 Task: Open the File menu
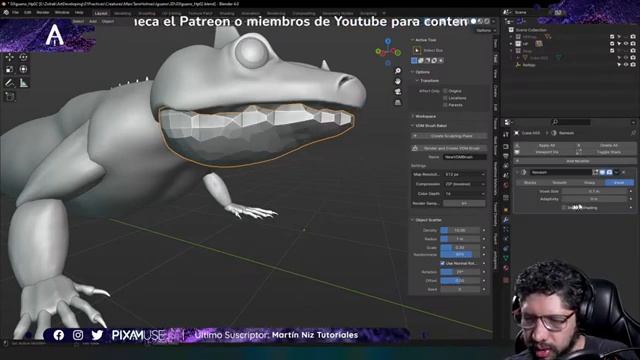(15, 13)
